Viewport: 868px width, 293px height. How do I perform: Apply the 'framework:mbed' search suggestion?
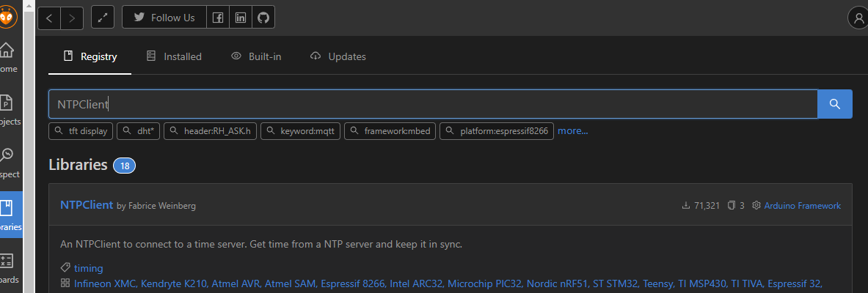[390, 131]
